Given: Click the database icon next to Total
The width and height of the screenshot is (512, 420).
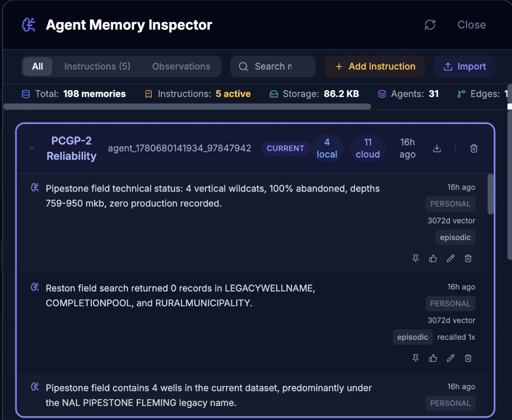Looking at the screenshot, I should click(x=26, y=94).
